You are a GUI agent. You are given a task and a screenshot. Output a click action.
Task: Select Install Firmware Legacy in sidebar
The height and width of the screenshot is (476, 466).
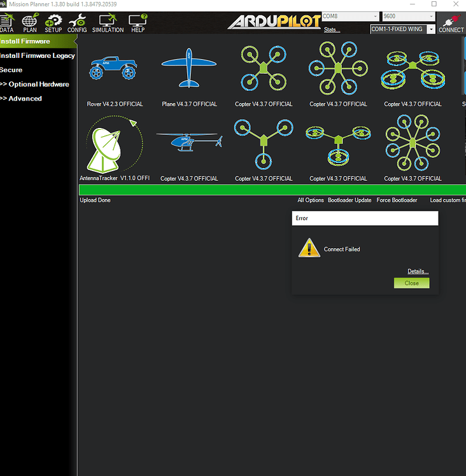(x=38, y=55)
